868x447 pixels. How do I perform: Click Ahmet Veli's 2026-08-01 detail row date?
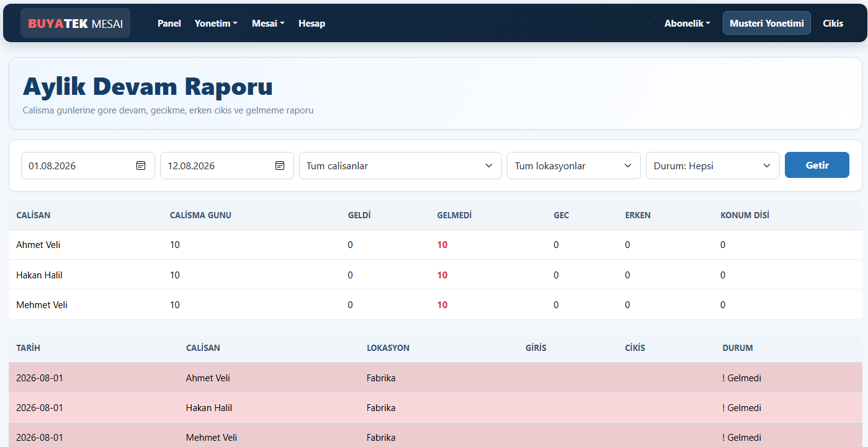[39, 378]
